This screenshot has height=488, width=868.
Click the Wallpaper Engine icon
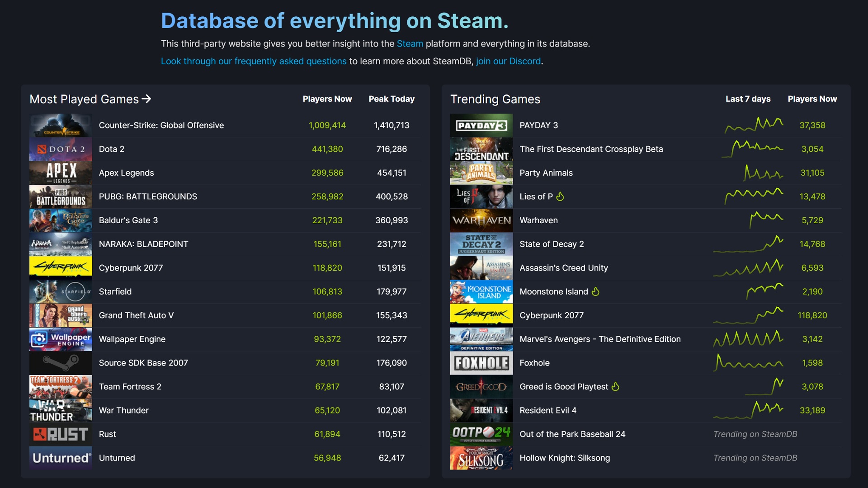tap(61, 339)
